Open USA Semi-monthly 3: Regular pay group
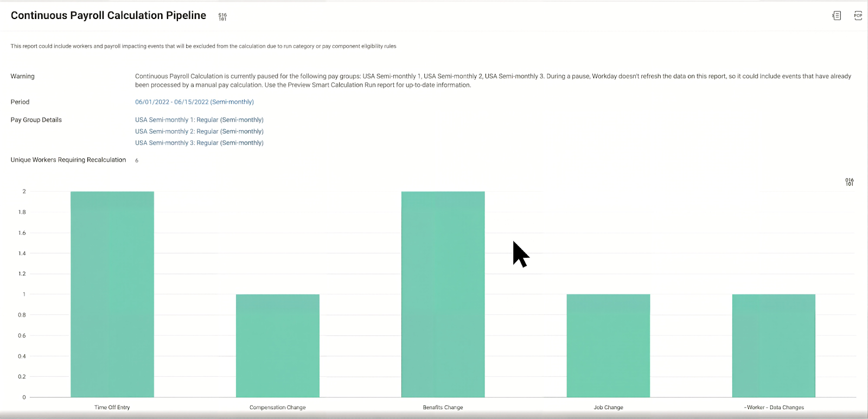 click(x=199, y=143)
